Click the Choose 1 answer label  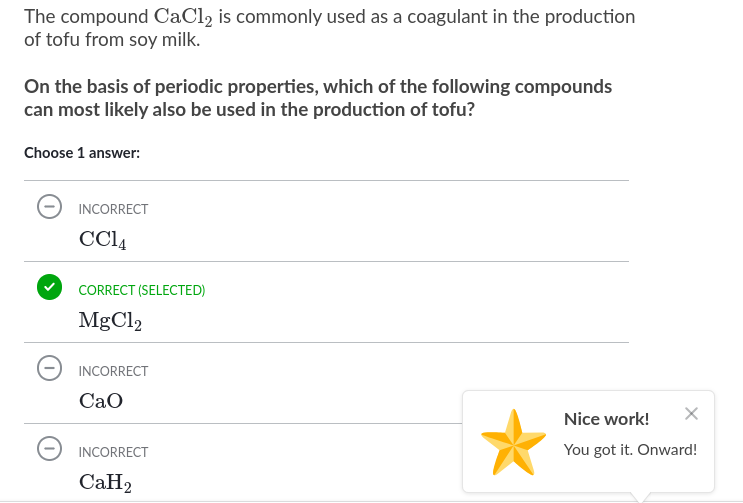pyautogui.click(x=82, y=153)
